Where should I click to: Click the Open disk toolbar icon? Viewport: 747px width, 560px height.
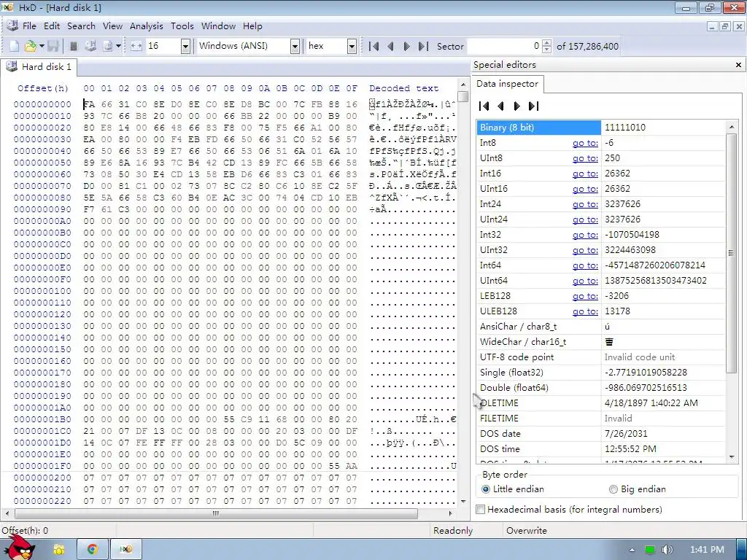(x=90, y=46)
